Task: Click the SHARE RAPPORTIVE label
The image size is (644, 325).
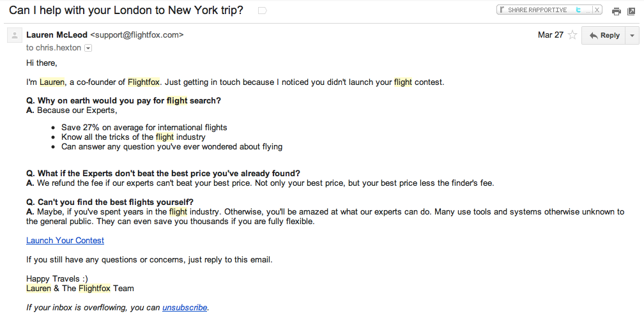Action: pyautogui.click(x=537, y=10)
